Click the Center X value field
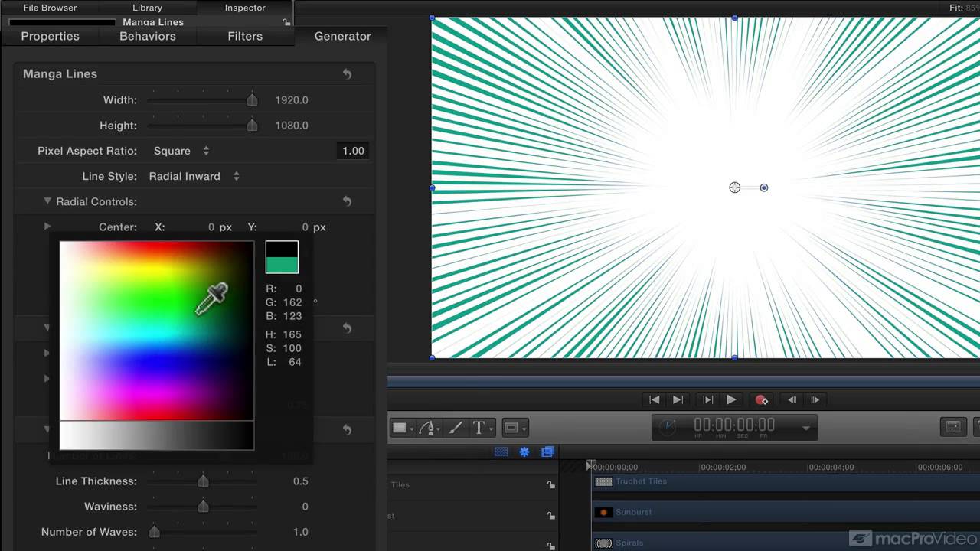The image size is (980, 551). [x=211, y=227]
